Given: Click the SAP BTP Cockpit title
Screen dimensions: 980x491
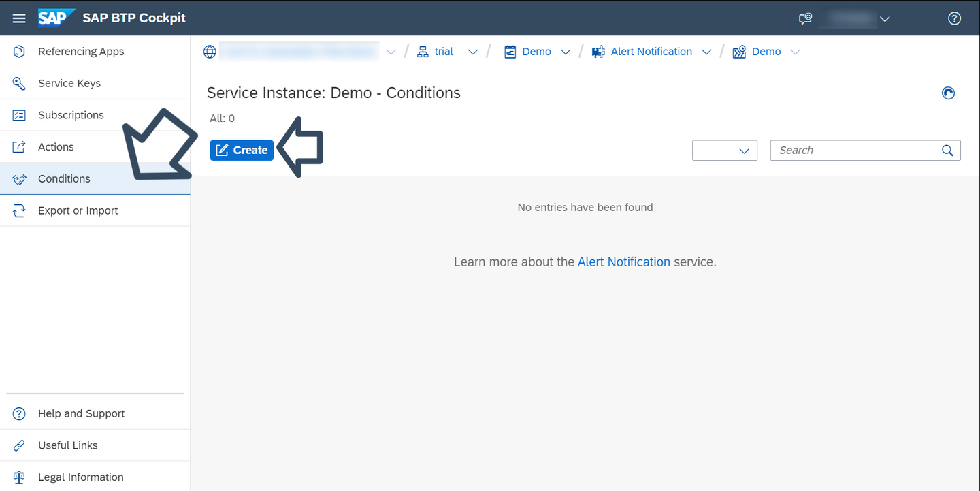Looking at the screenshot, I should (x=134, y=18).
